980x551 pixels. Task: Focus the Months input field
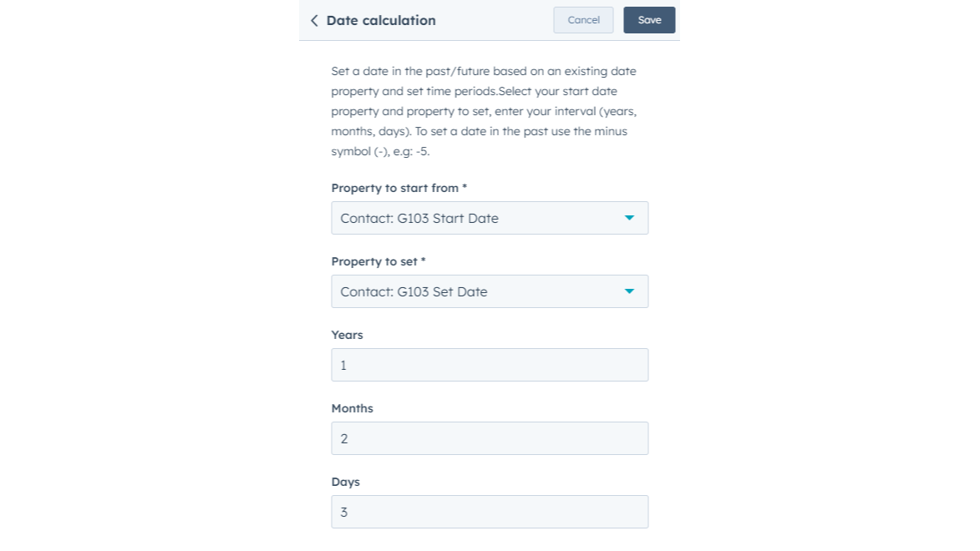[x=490, y=438]
